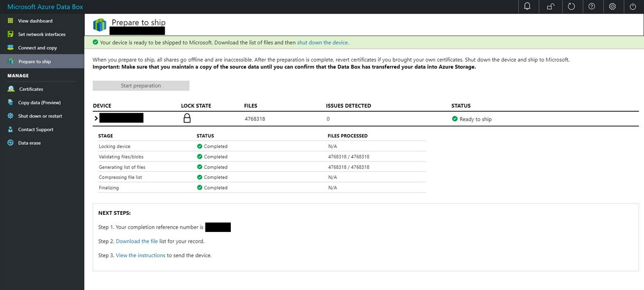Click 'View the instructions' link
The height and width of the screenshot is (290, 644).
(141, 256)
